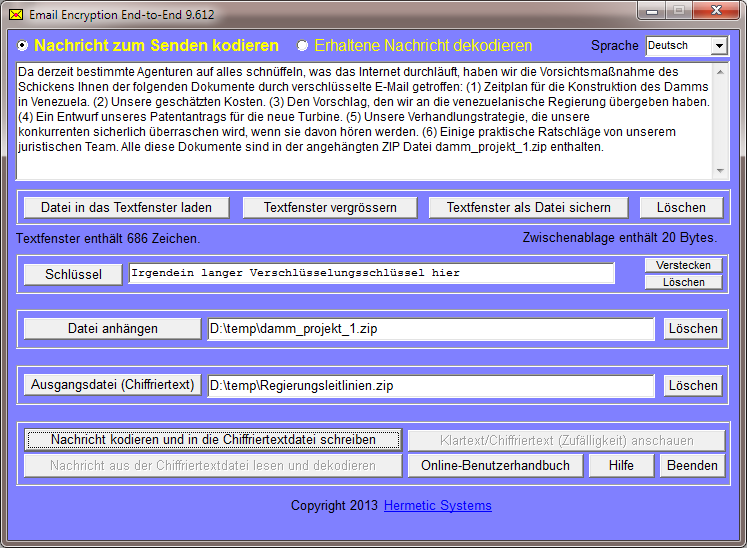Click 'Ausgangsdatei (Chiffriertext)' button

(x=112, y=385)
